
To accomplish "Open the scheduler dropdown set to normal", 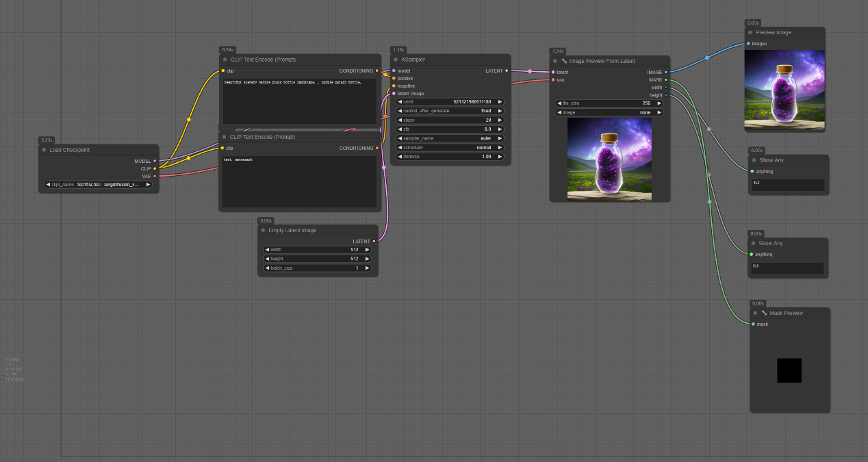I will 450,147.
